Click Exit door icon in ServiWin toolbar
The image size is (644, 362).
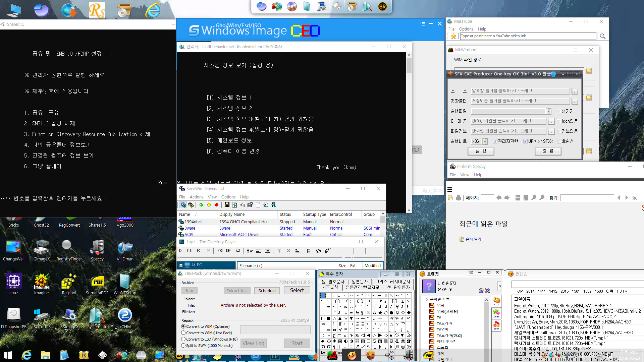point(273,205)
